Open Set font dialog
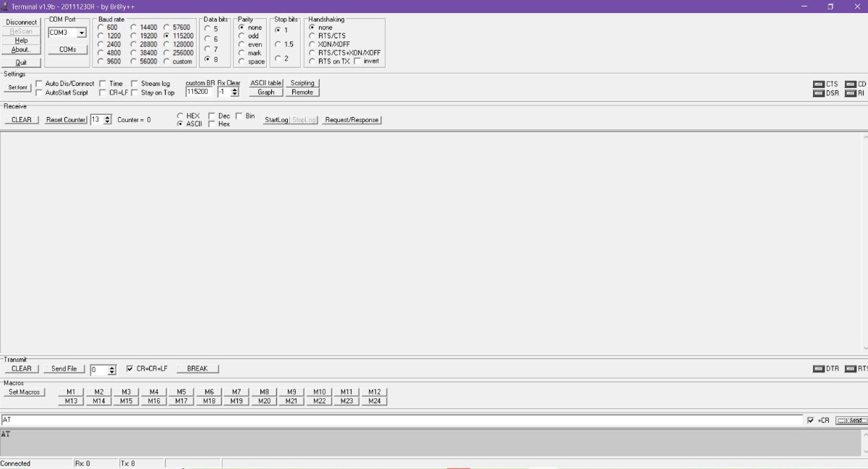The width and height of the screenshot is (868, 469). click(18, 87)
